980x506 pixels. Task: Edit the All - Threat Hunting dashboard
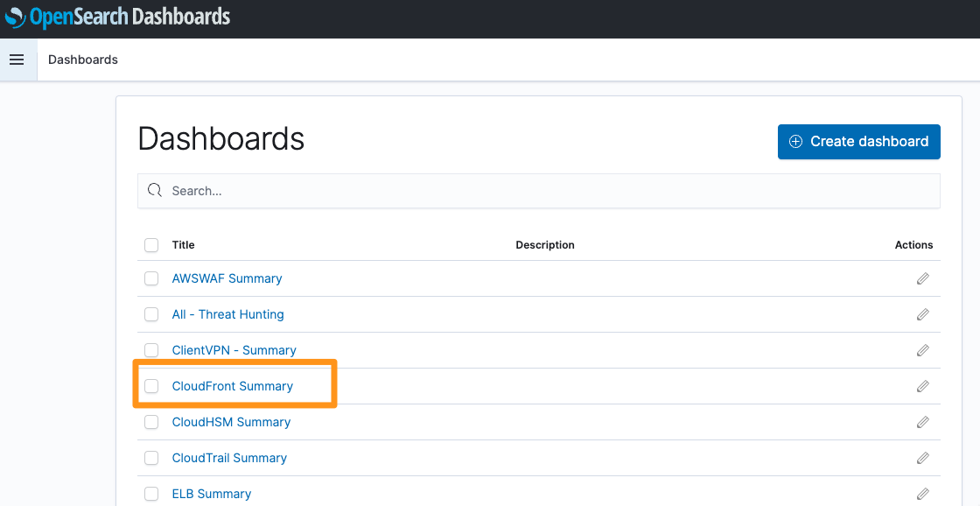tap(922, 314)
